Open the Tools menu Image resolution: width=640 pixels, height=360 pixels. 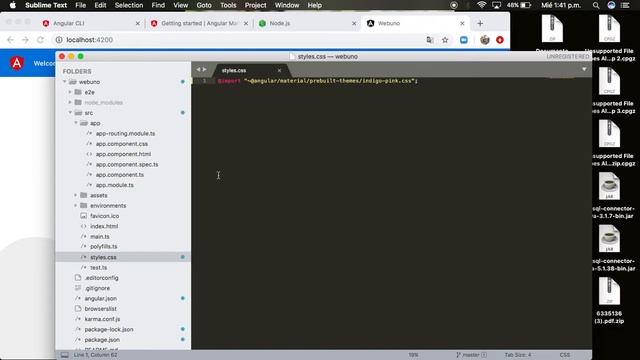[x=228, y=5]
